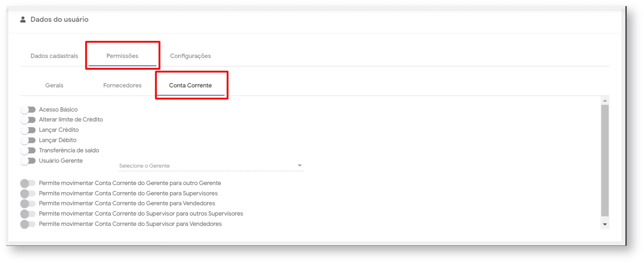The width and height of the screenshot is (644, 263).
Task: Toggle Alterar limite de Crédito permission
Action: tap(28, 120)
